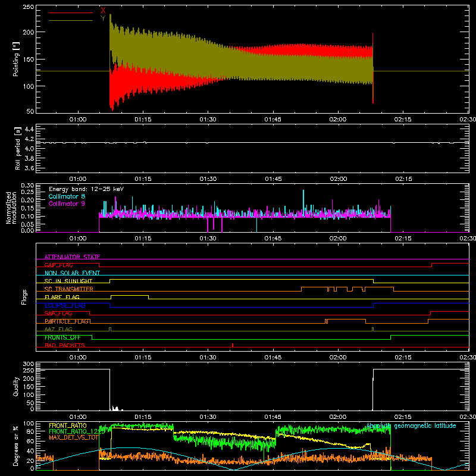476x476 pixels.
Task: Click the cyan Collimator 8 legend entry
Action: 67,196
